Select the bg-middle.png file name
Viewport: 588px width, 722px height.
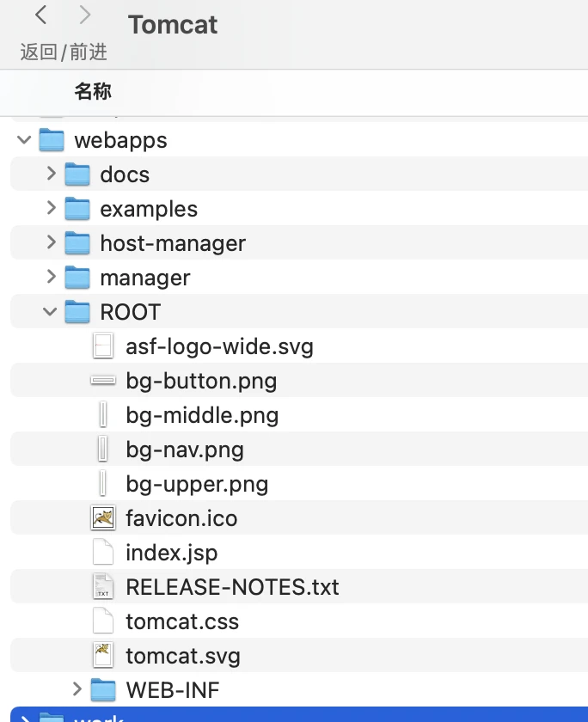(202, 416)
